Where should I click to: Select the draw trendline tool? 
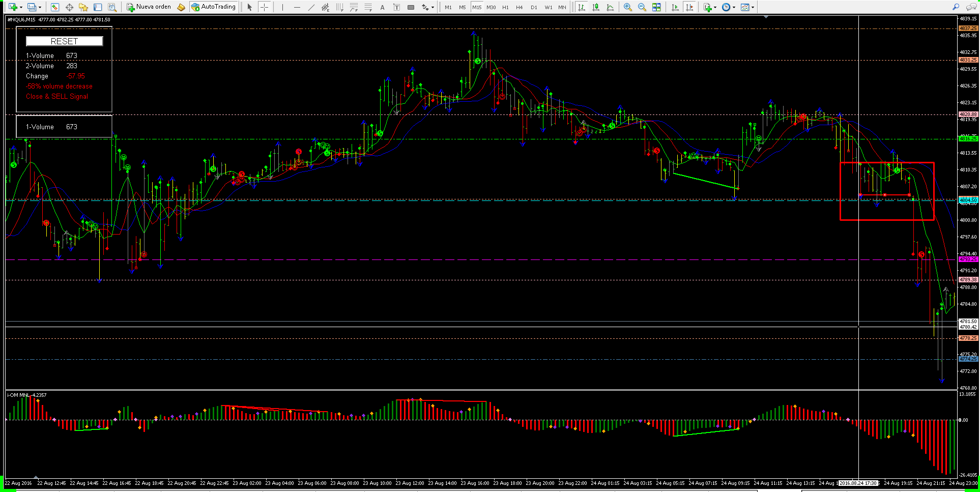click(x=311, y=7)
